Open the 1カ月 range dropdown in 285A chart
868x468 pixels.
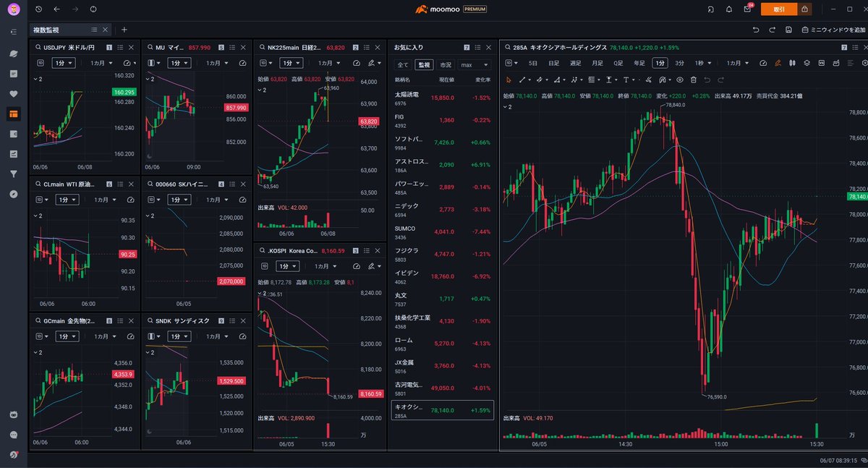pos(736,63)
